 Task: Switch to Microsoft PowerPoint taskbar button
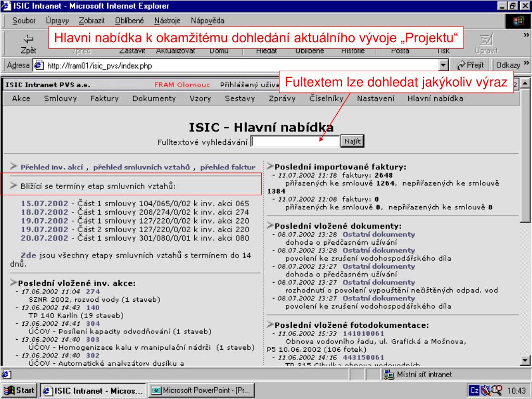[x=202, y=390]
